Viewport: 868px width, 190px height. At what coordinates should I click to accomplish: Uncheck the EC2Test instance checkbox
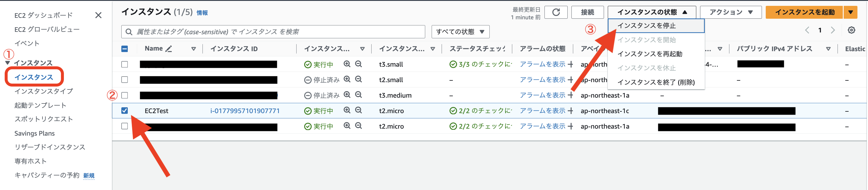click(125, 110)
